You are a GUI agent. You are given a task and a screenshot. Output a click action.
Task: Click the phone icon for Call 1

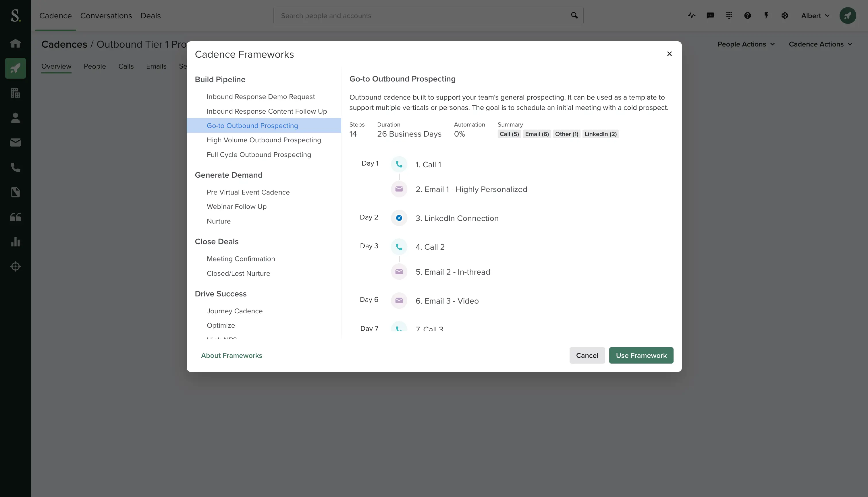(399, 164)
